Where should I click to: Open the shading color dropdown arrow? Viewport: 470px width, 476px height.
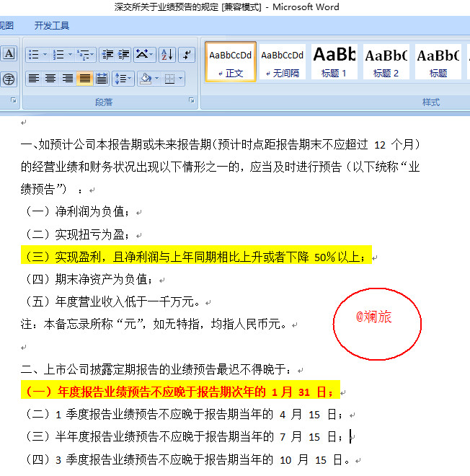157,79
